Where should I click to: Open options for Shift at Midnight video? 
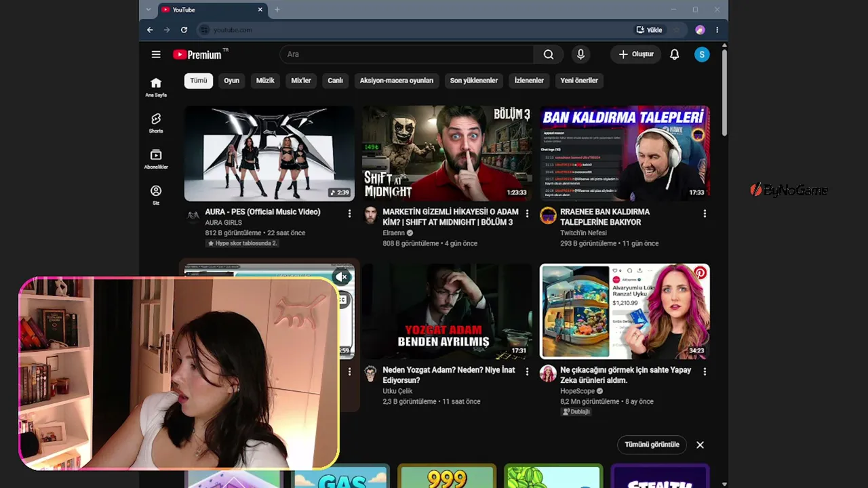point(527,213)
